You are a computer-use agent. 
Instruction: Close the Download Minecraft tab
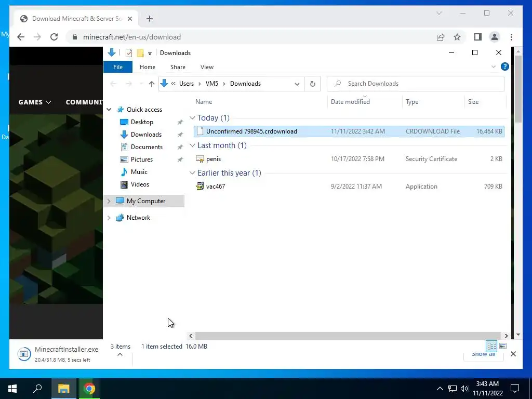click(x=129, y=19)
